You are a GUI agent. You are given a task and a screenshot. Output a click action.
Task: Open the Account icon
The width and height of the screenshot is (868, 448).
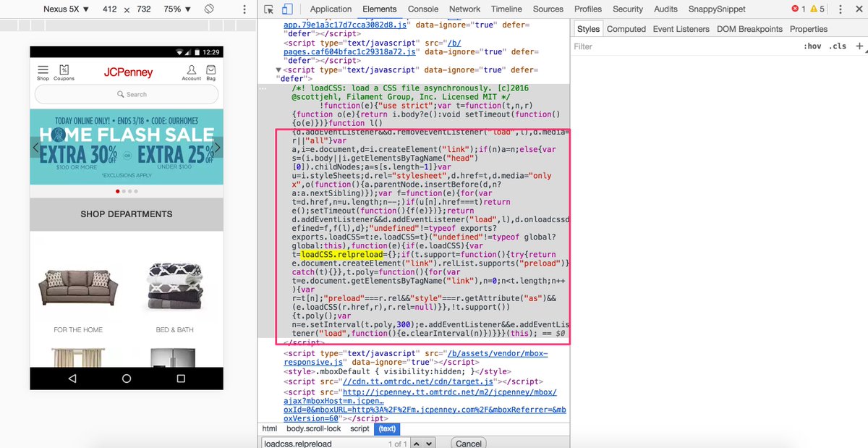[192, 72]
